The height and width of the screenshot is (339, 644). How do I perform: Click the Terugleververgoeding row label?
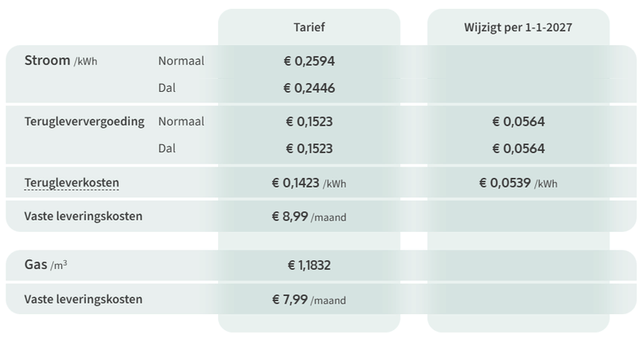point(85,122)
